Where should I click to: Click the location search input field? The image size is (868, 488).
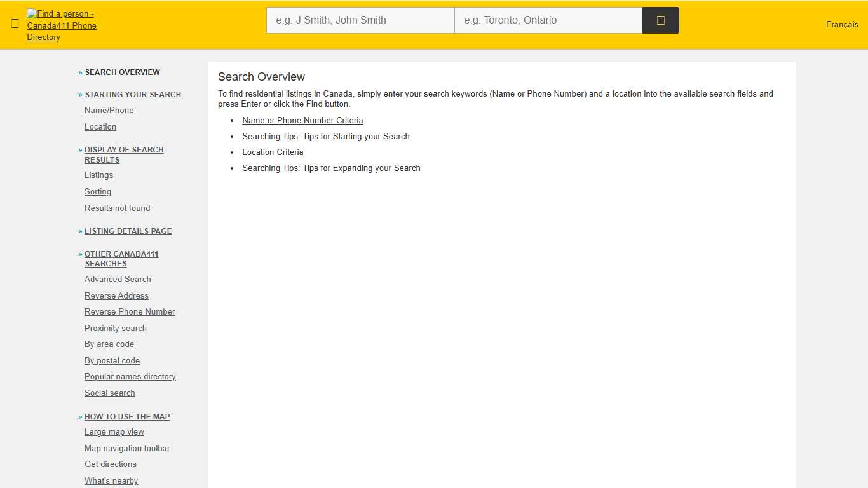tap(548, 20)
